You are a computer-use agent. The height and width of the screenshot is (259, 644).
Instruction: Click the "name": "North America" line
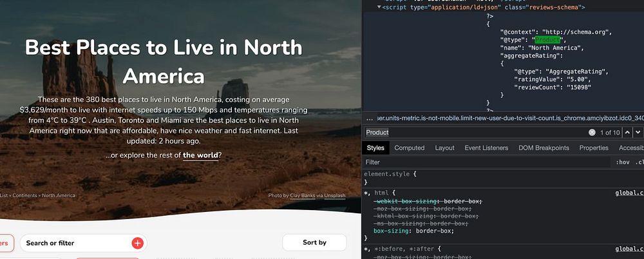pos(542,48)
